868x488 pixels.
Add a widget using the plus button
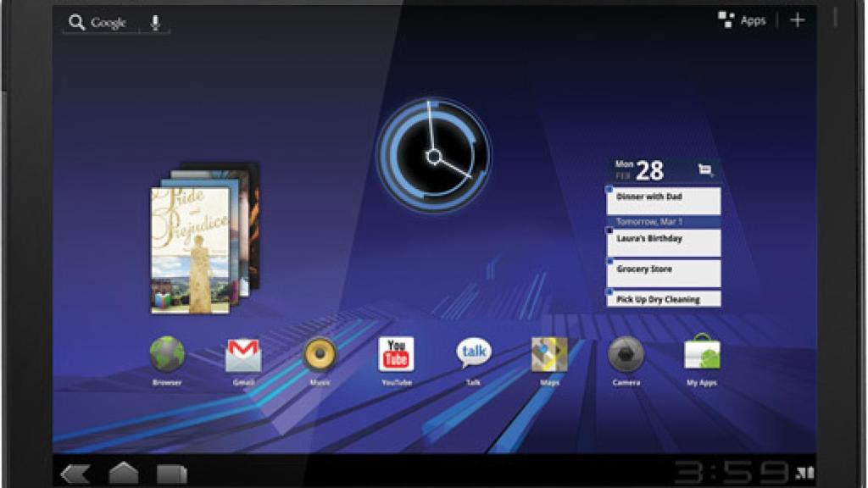coord(799,19)
